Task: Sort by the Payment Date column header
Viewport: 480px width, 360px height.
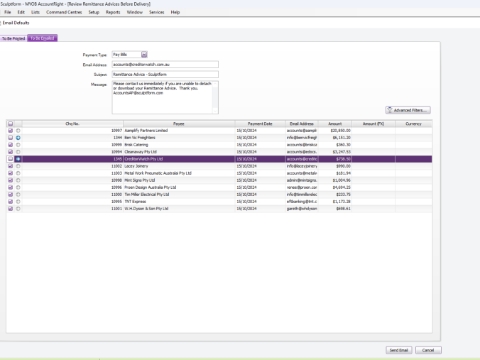Action: 260,124
